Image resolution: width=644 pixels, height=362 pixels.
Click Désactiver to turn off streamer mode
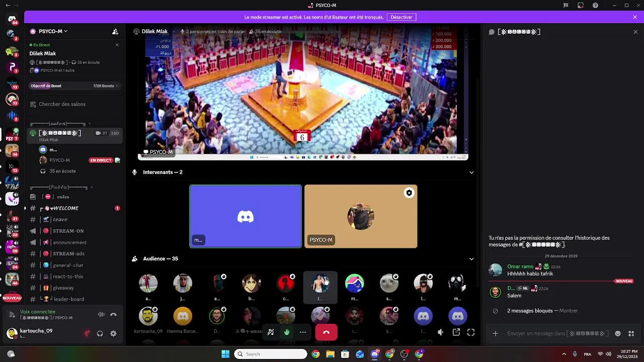(x=401, y=17)
